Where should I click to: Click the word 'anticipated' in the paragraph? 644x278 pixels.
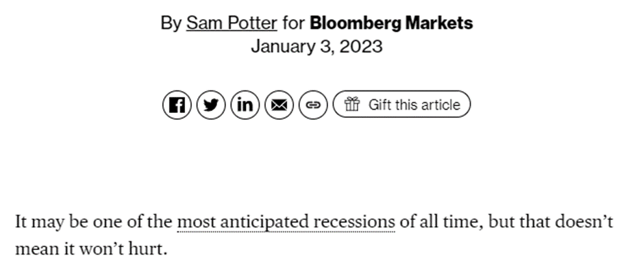[264, 222]
